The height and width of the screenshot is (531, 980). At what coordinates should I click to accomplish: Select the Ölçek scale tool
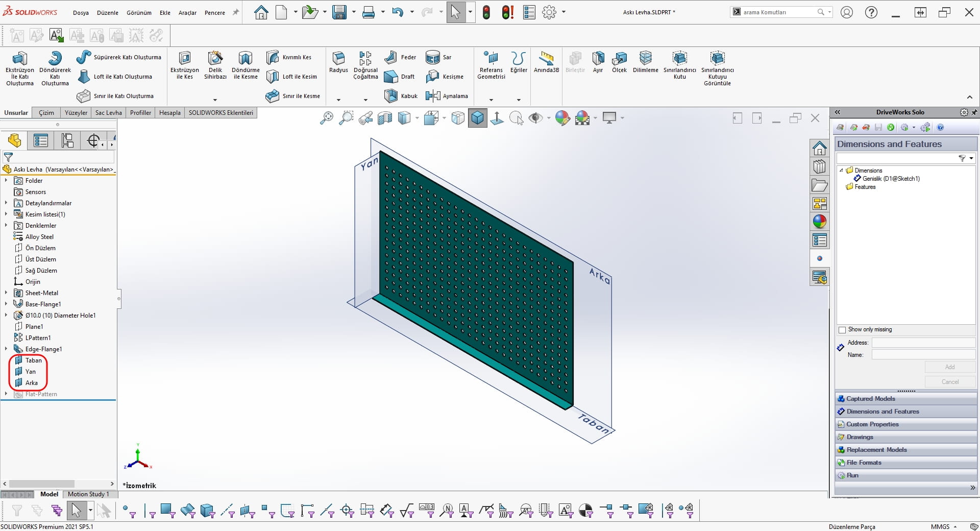(x=619, y=62)
